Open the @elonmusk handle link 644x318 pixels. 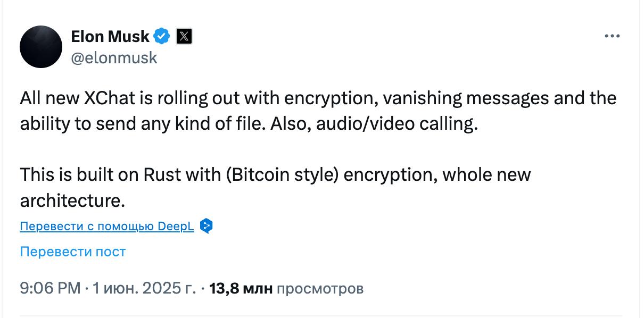(x=114, y=57)
